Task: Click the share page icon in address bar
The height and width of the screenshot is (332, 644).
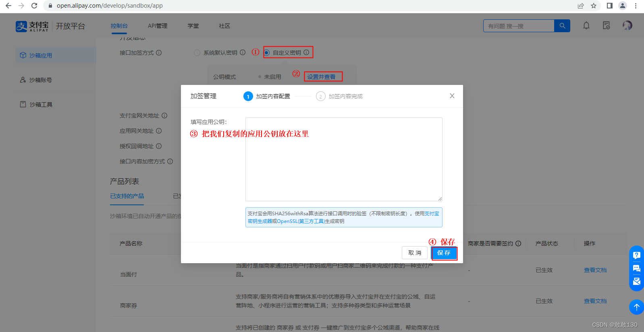Action: click(581, 6)
